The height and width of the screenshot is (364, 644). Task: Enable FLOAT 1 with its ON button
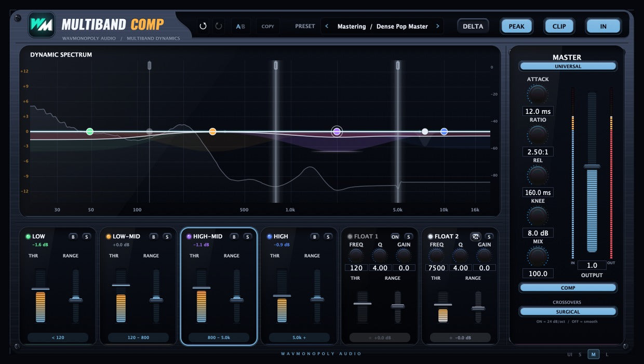tap(395, 237)
